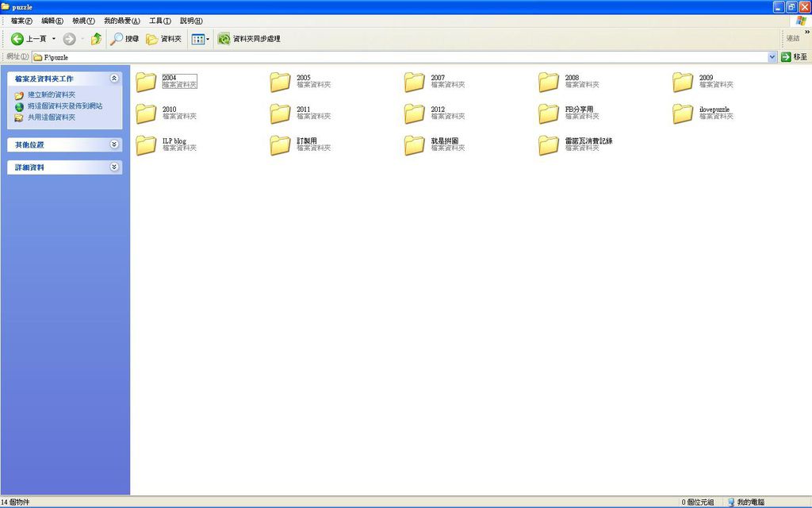This screenshot has height=508, width=812.
Task: Select the folder name text 2004
Action: click(170, 78)
